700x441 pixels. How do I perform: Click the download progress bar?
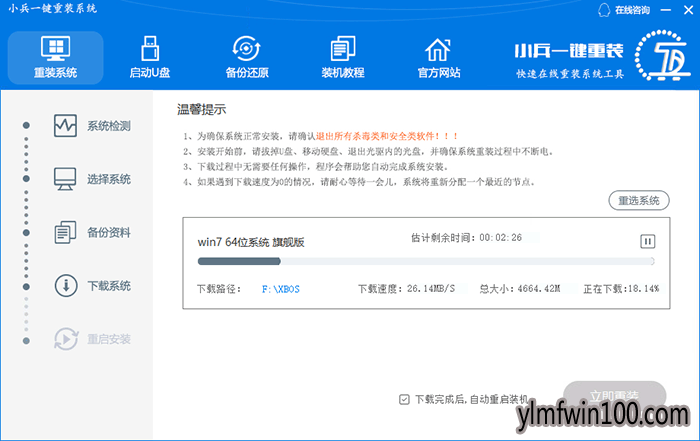coord(426,262)
